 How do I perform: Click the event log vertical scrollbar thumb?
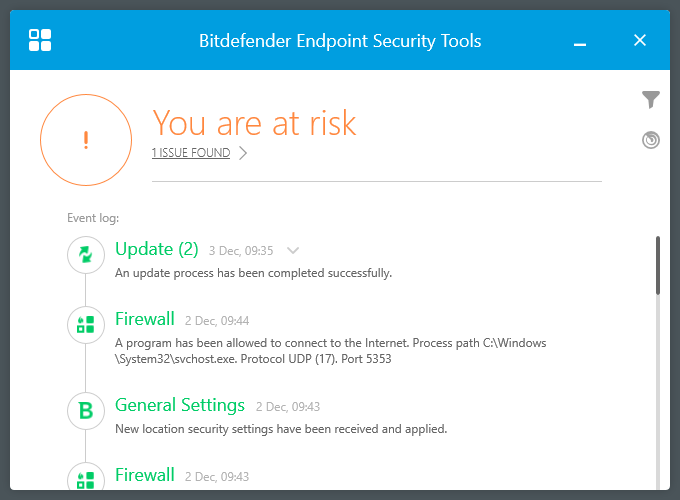click(657, 265)
